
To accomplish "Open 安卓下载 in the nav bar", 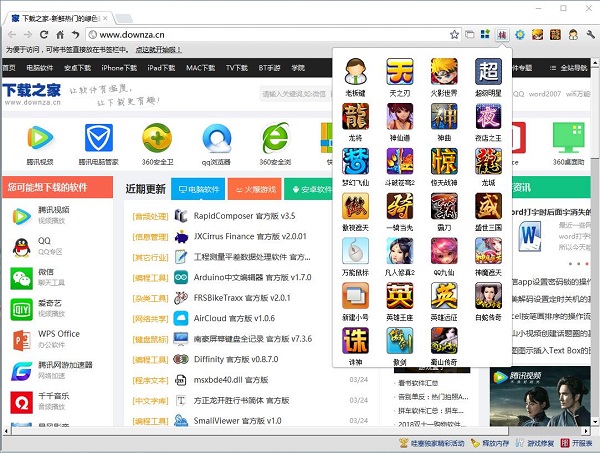I will click(x=77, y=68).
